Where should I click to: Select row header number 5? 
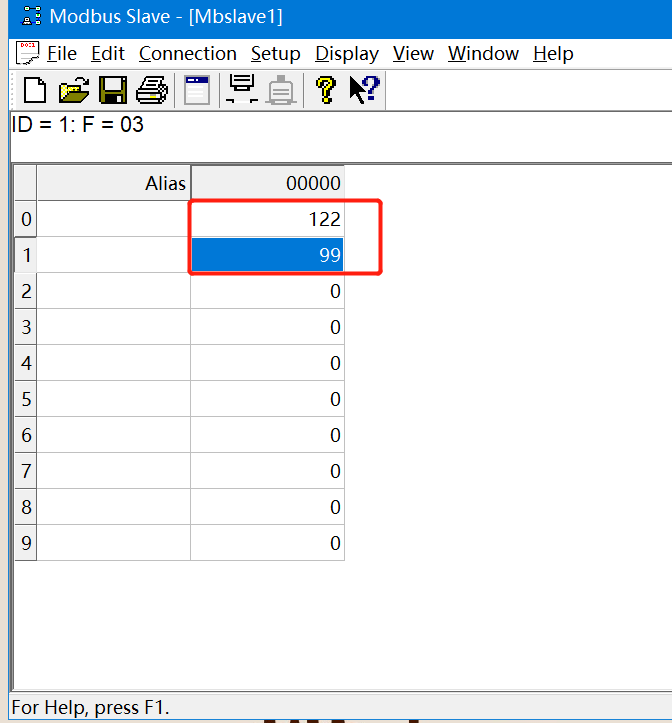point(25,399)
